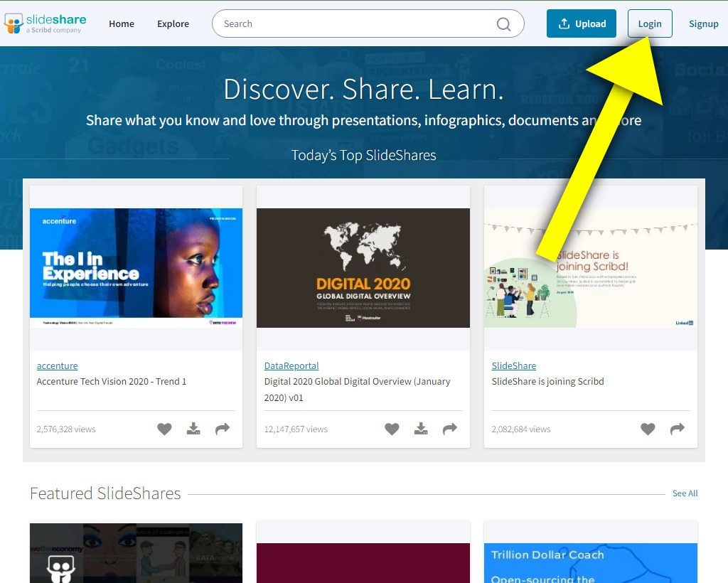Open The I in Experience thumbnail
728x583 pixels.
coord(136,268)
